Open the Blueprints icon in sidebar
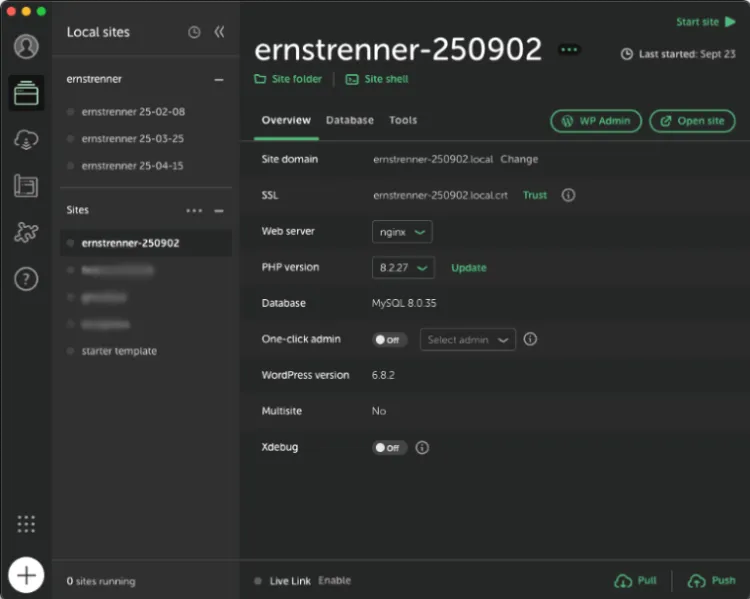The width and height of the screenshot is (750, 599). point(26,186)
